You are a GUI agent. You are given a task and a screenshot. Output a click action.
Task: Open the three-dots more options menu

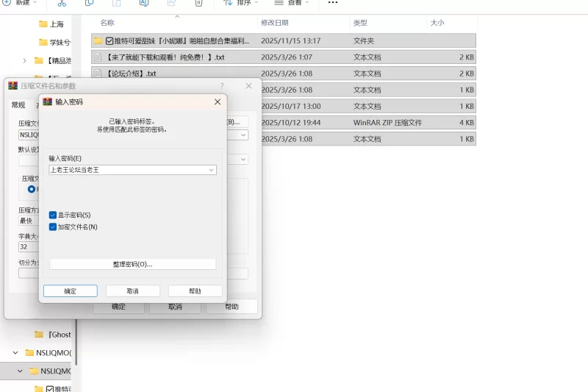(x=333, y=3)
